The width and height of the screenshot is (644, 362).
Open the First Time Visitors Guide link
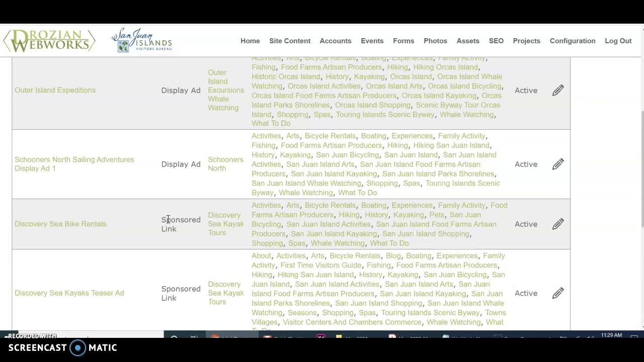click(x=321, y=265)
